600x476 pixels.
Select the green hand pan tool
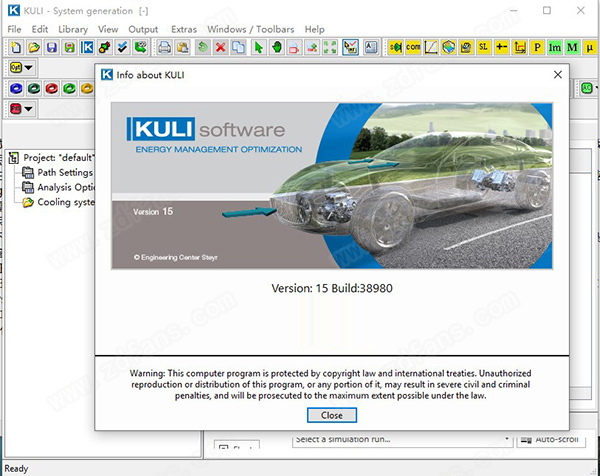(x=277, y=47)
